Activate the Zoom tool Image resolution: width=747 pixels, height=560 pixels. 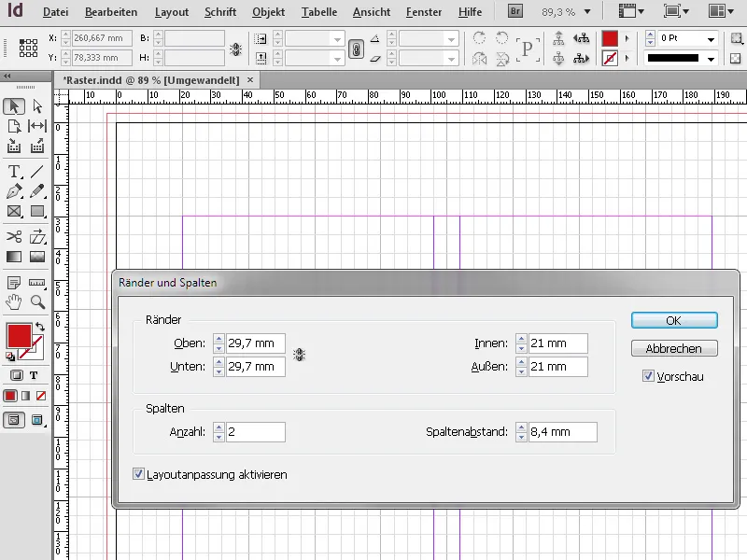coord(37,301)
